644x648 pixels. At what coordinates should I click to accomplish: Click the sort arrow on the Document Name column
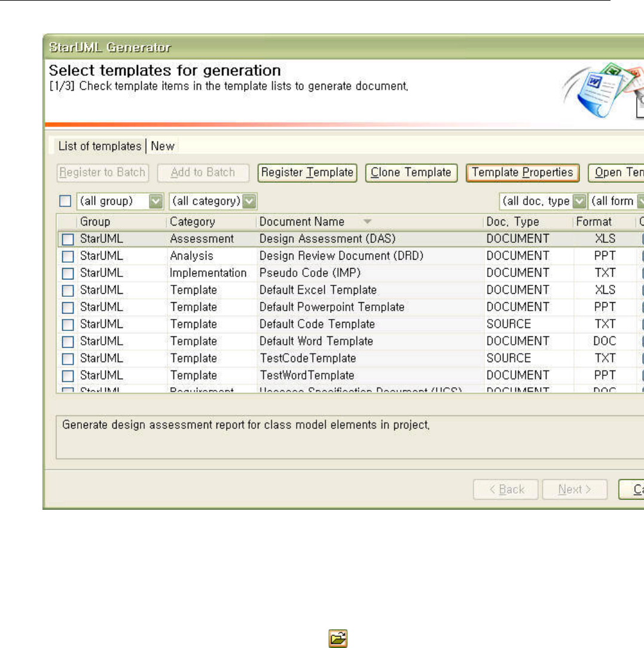[x=367, y=221]
